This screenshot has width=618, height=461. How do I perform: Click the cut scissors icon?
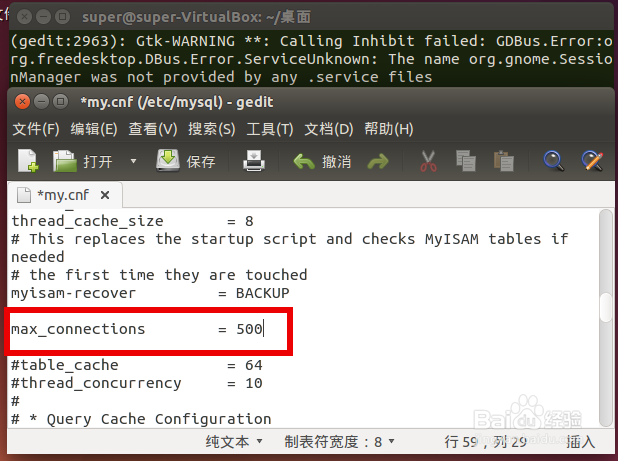tap(428, 161)
